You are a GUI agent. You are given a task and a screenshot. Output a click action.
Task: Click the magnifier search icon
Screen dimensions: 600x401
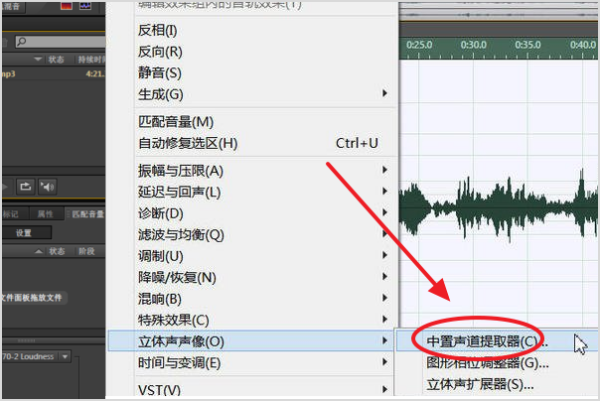coord(22,41)
